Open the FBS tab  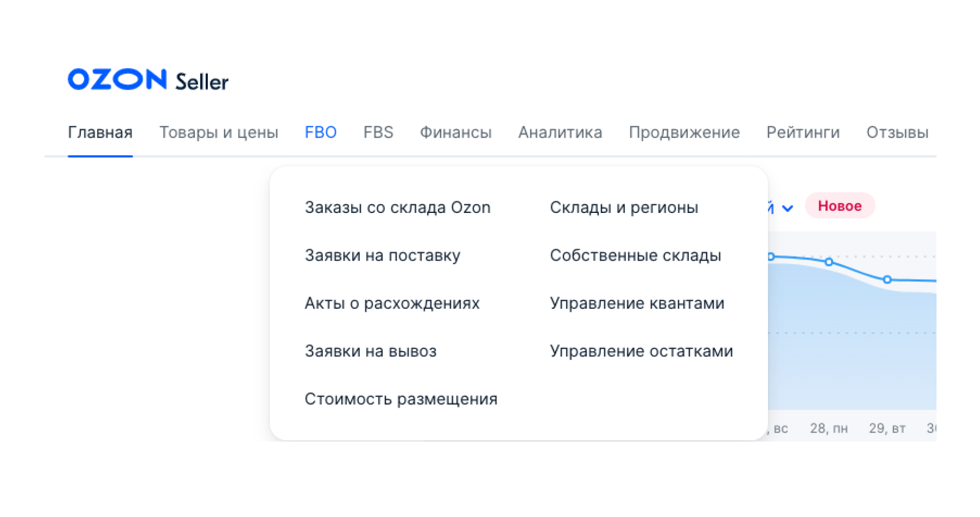coord(378,133)
